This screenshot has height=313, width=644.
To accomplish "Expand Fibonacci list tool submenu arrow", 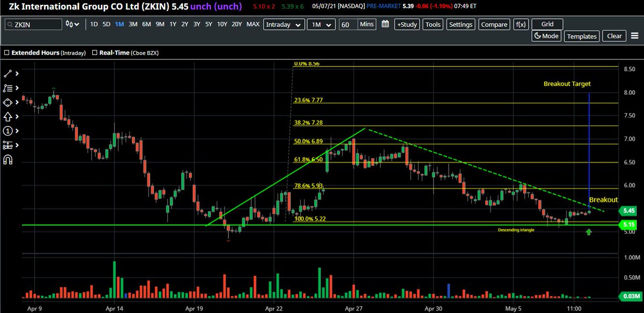I will [17, 88].
